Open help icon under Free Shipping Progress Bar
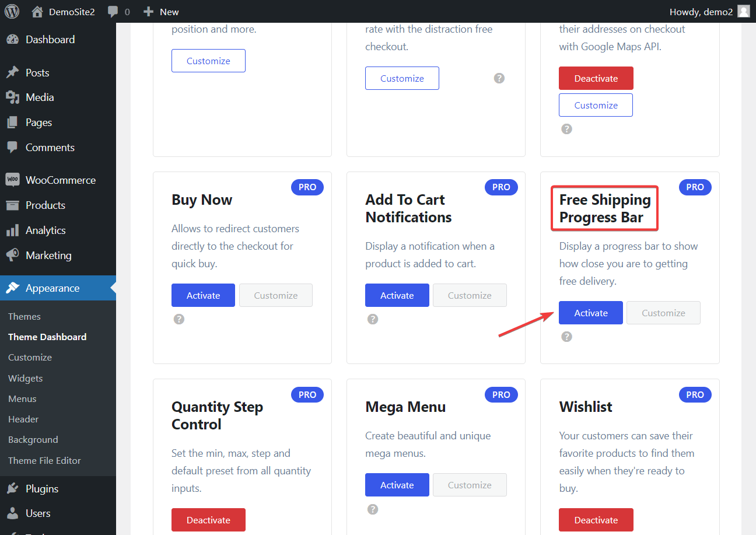Screen dimensions: 756x535 [x=566, y=337]
